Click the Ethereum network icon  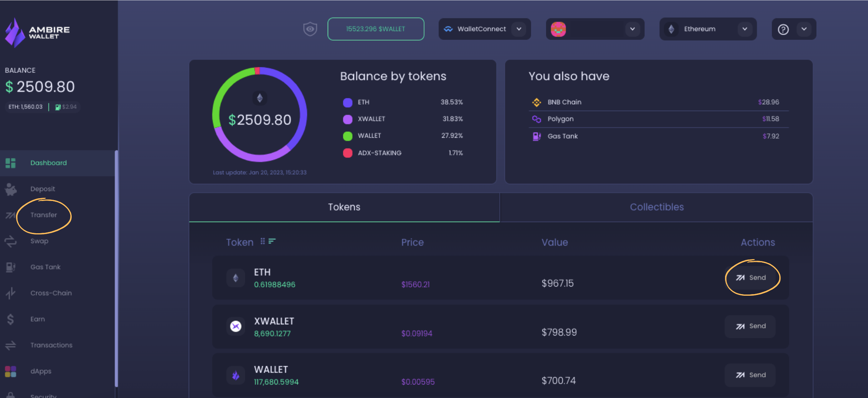click(x=671, y=29)
